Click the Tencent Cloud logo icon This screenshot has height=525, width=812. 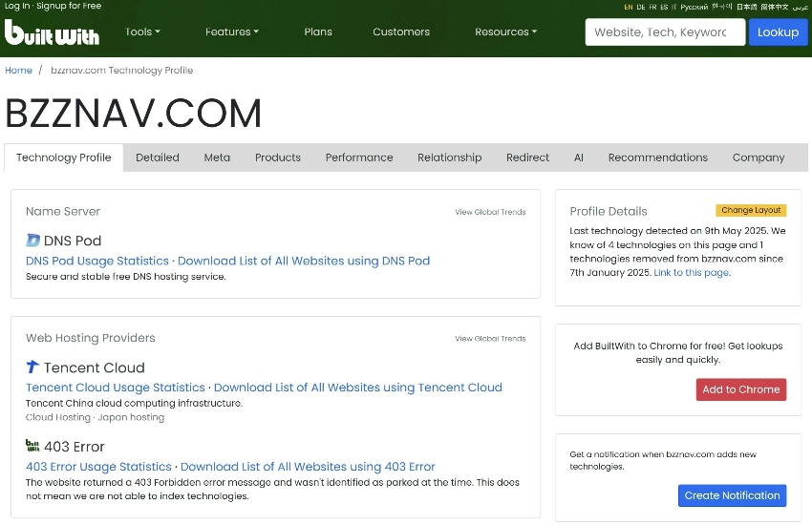tap(32, 367)
